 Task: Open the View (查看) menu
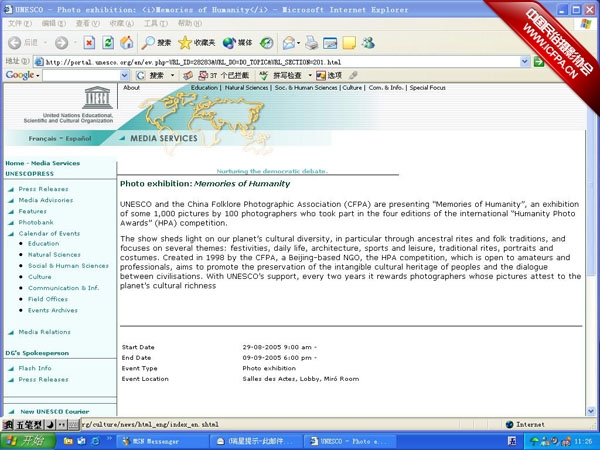[87, 23]
